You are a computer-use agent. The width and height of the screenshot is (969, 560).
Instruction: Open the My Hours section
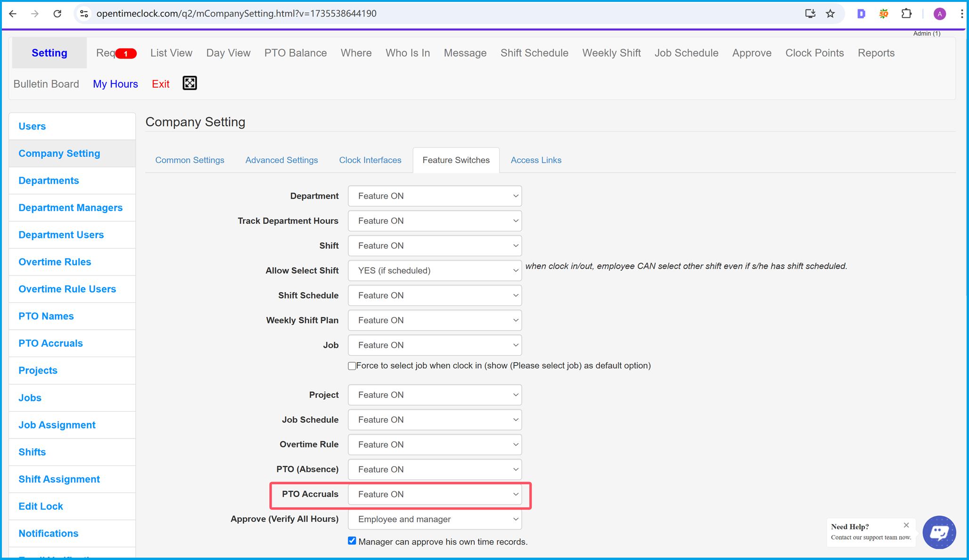coord(115,84)
